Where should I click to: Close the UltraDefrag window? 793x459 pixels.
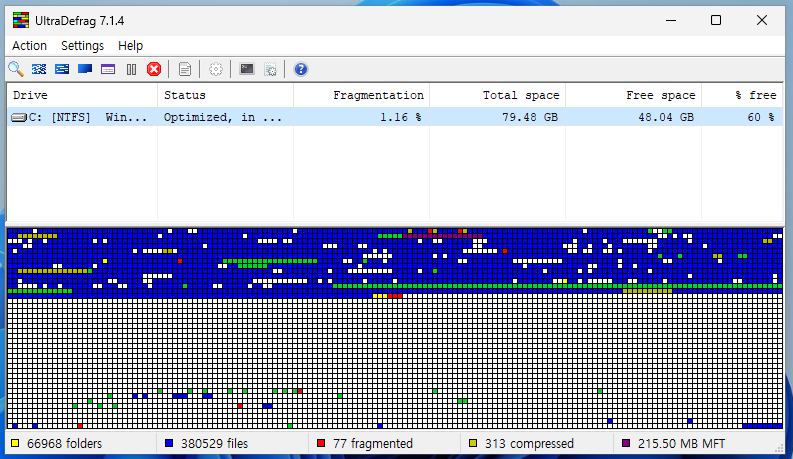762,20
